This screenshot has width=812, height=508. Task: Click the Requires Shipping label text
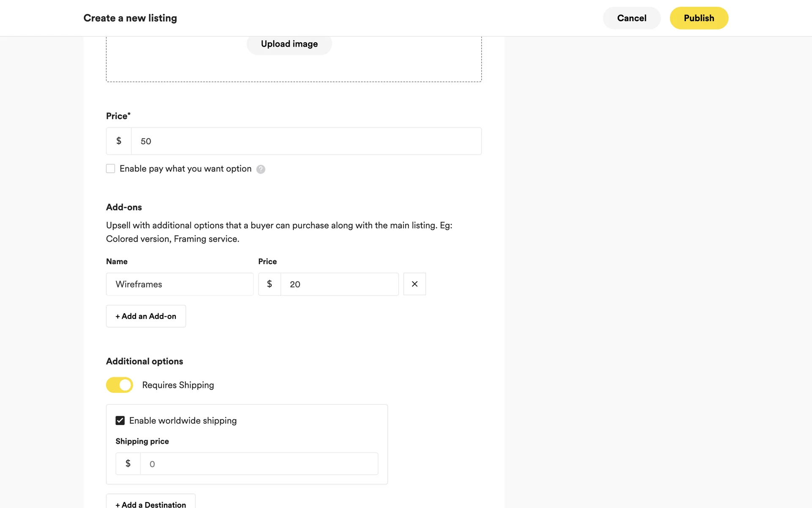178,385
